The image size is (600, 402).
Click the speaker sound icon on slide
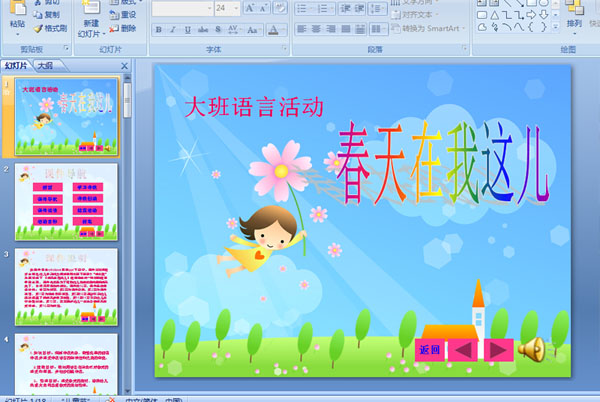coord(530,349)
